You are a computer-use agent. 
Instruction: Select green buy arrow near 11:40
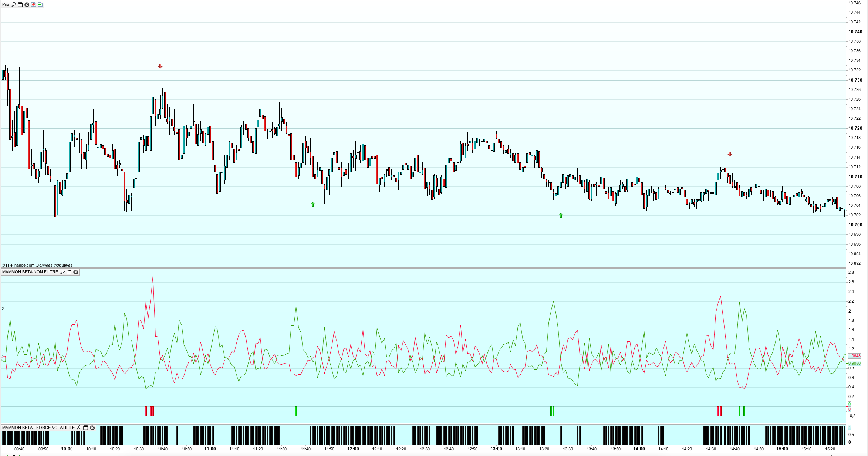(x=313, y=205)
